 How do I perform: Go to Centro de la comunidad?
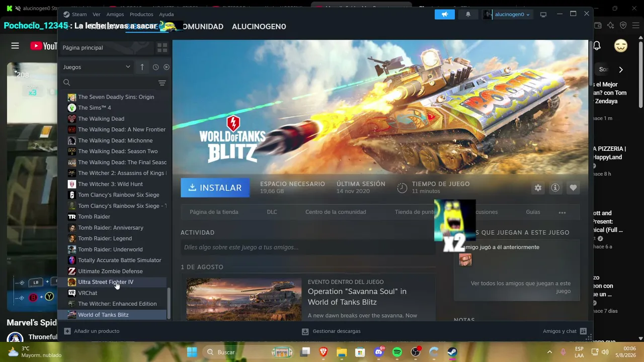coord(336,212)
